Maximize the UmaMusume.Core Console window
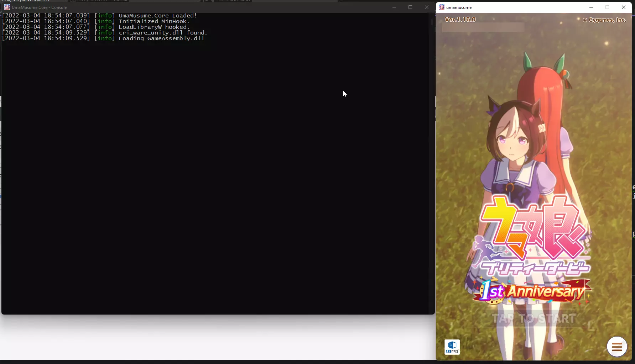 point(410,7)
